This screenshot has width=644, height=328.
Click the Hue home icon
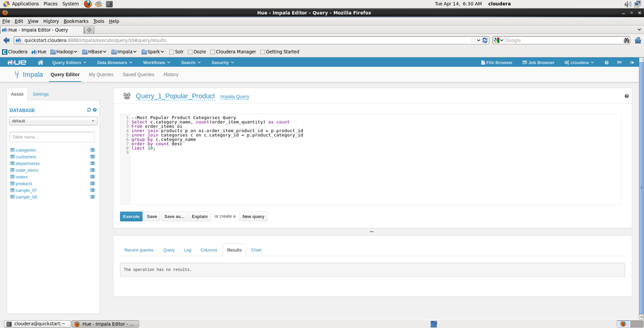[x=41, y=63]
